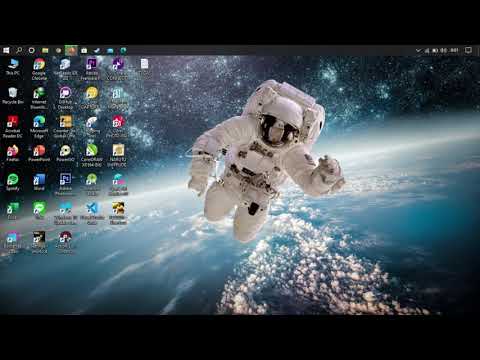480x360 pixels.
Task: Launch Adobe Premiere Pro desktop shortcut
Action: (x=91, y=69)
